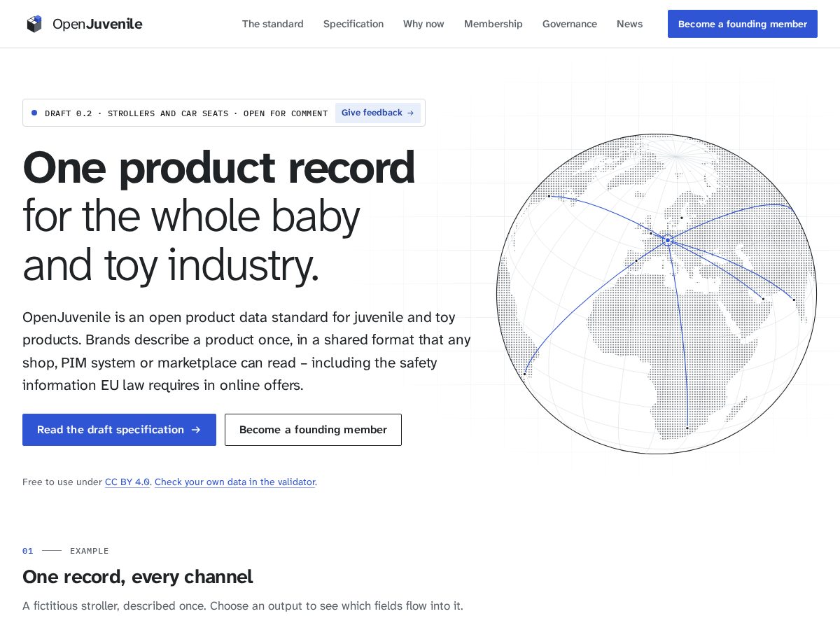Click the 'EXAMPLE' section label
This screenshot has height=630, width=840.
[x=90, y=551]
